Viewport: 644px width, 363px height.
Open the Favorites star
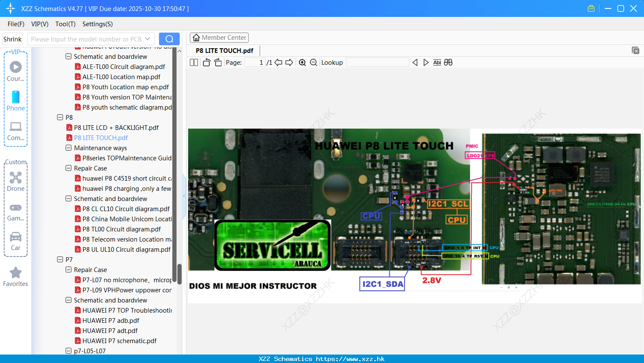[x=16, y=277]
